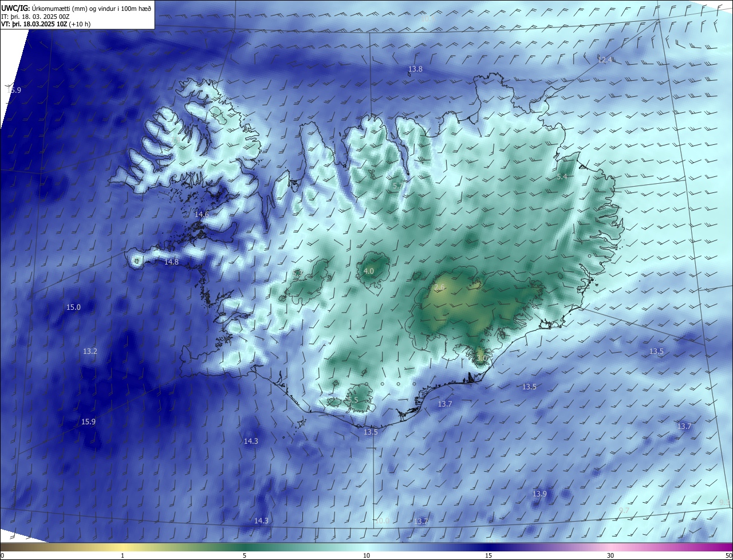
Task: Click the 5.7 value label over land
Action: [397, 186]
